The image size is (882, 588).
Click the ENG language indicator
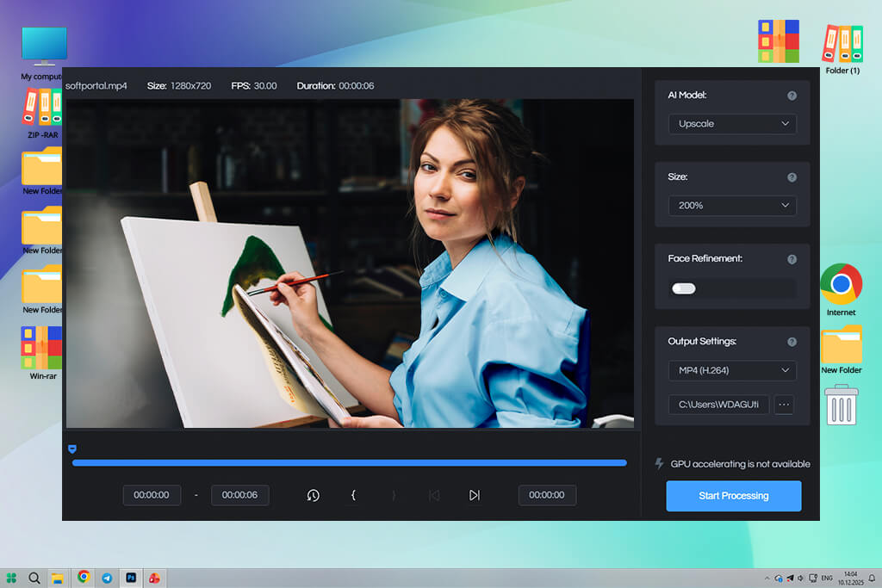click(x=827, y=578)
